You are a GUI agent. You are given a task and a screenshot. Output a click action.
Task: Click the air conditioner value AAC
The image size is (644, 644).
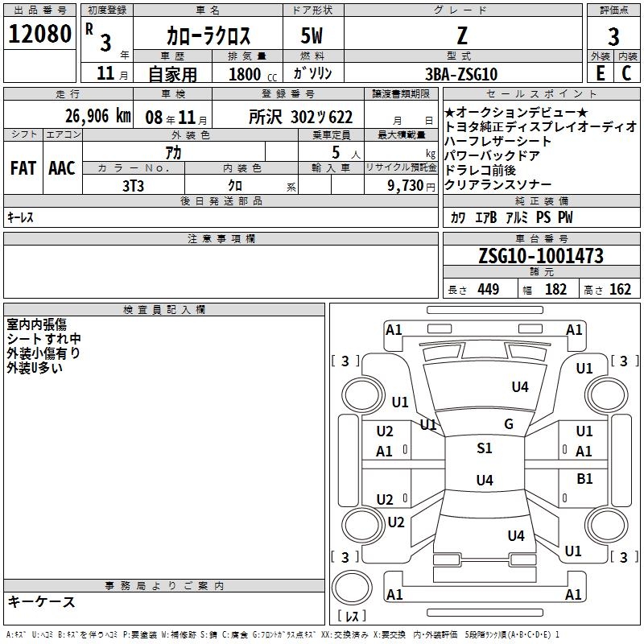[62, 168]
